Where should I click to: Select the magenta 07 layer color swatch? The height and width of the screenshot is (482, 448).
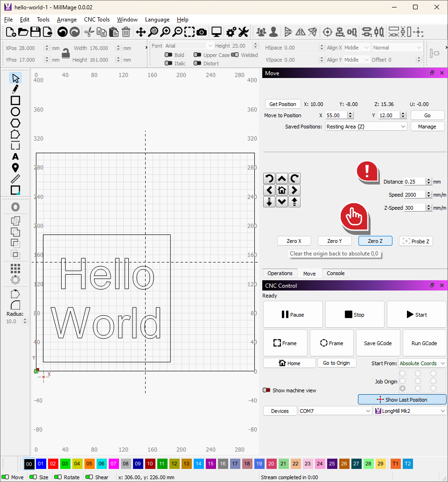pos(113,464)
